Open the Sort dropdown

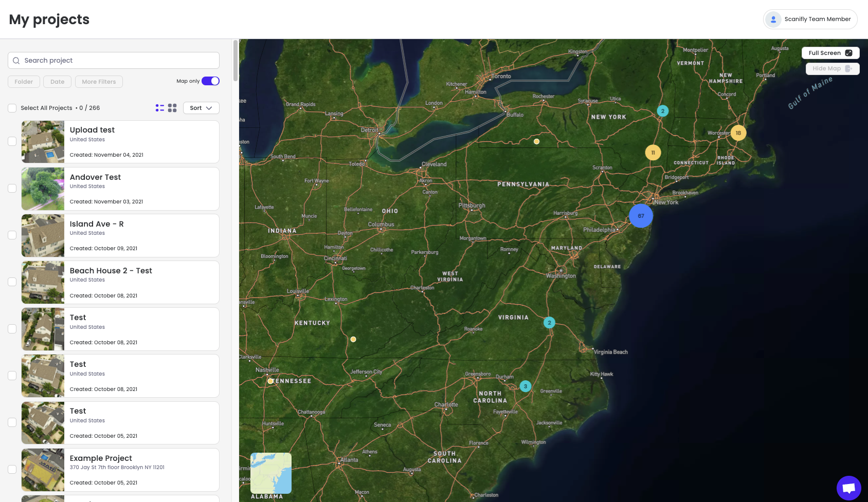tap(201, 108)
